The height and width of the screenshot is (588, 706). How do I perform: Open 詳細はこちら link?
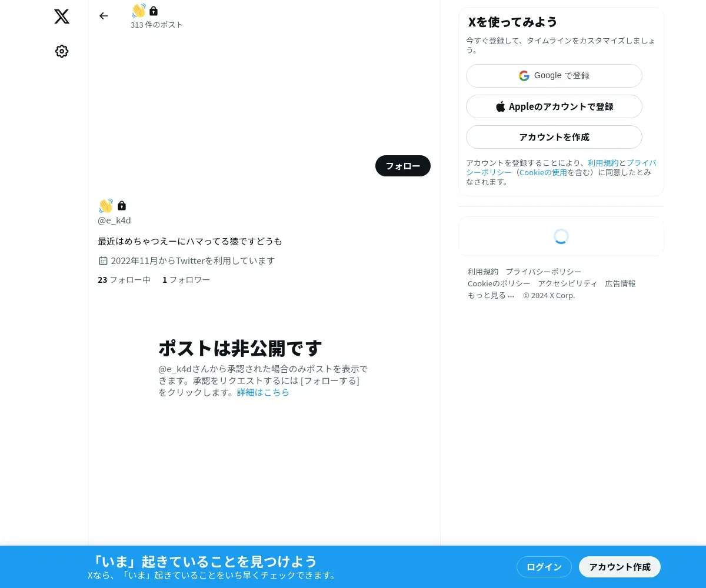[263, 392]
